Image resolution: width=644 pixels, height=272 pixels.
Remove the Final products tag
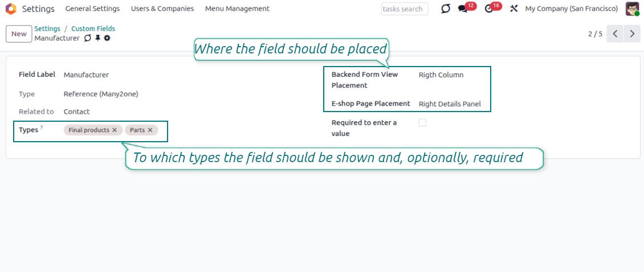coord(115,130)
